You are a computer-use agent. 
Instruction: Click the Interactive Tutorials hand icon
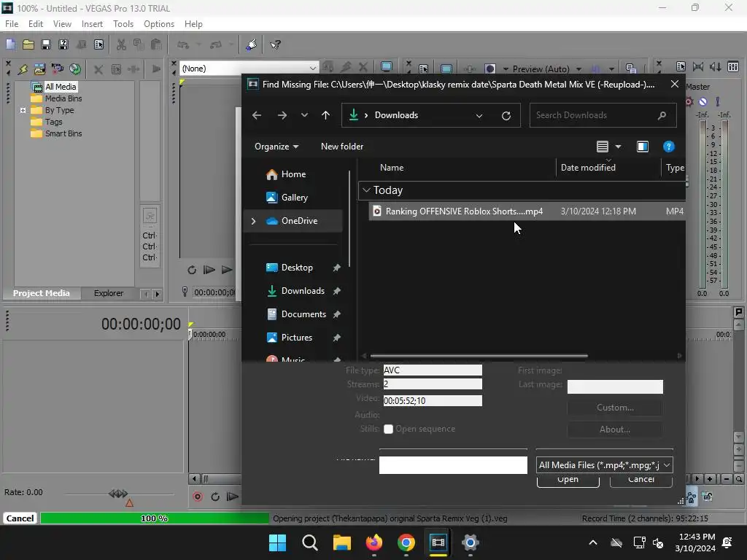point(252,44)
